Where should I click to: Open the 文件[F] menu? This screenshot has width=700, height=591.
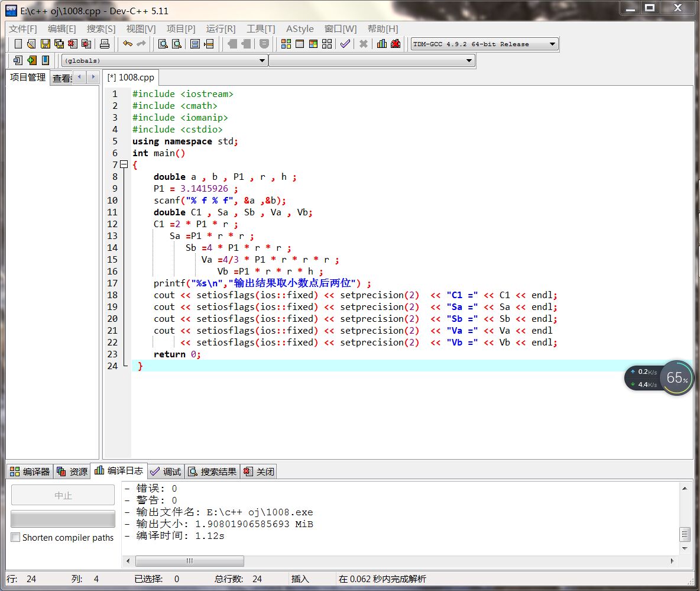click(x=23, y=28)
